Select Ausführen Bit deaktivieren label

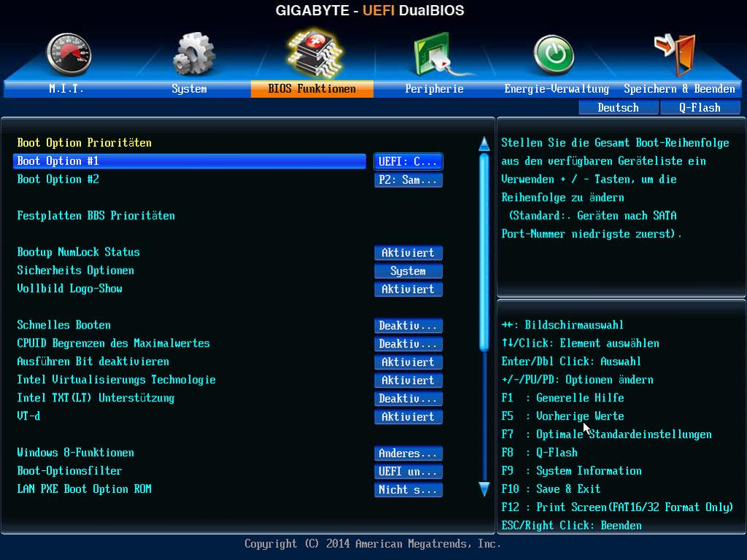[x=93, y=361]
